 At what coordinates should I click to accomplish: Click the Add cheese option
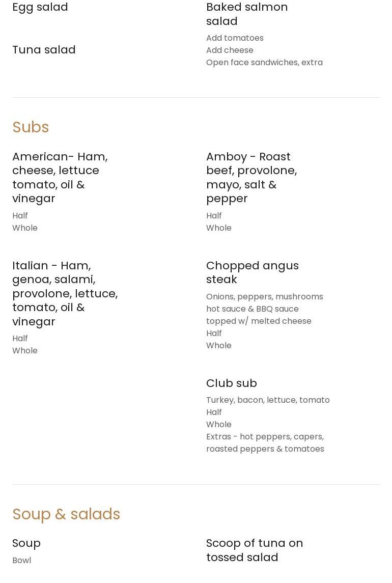tap(230, 50)
